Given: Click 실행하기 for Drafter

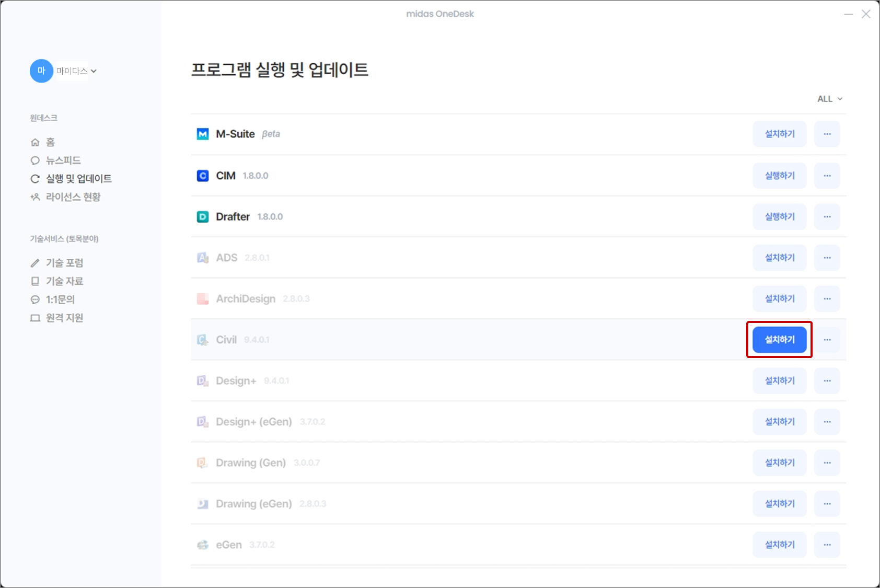Looking at the screenshot, I should [780, 216].
